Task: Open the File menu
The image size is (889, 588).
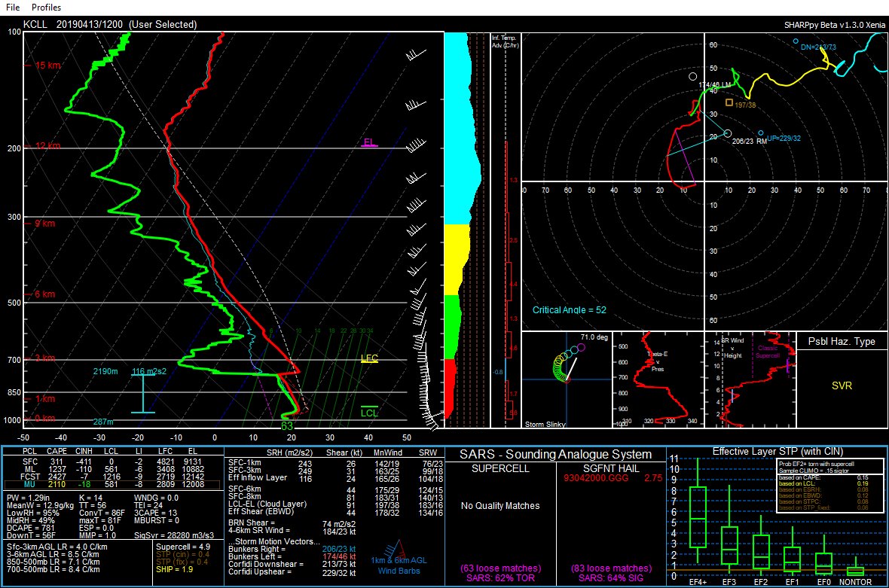Action: pos(12,7)
